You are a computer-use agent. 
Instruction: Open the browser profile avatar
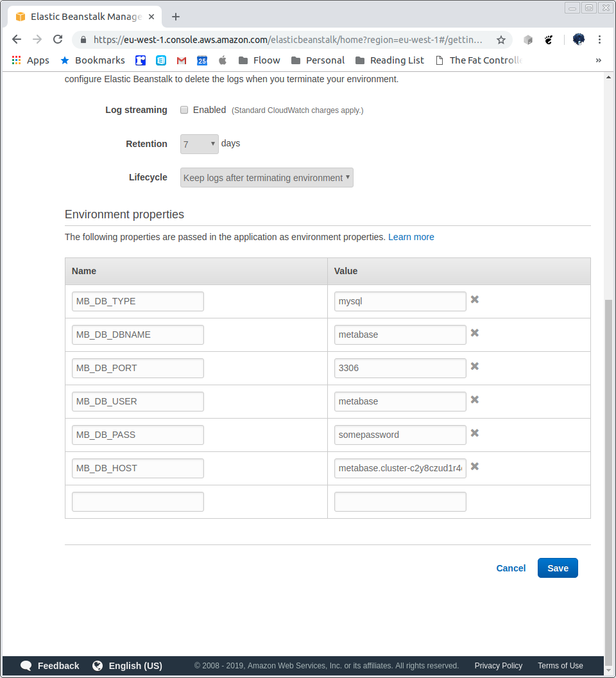578,39
